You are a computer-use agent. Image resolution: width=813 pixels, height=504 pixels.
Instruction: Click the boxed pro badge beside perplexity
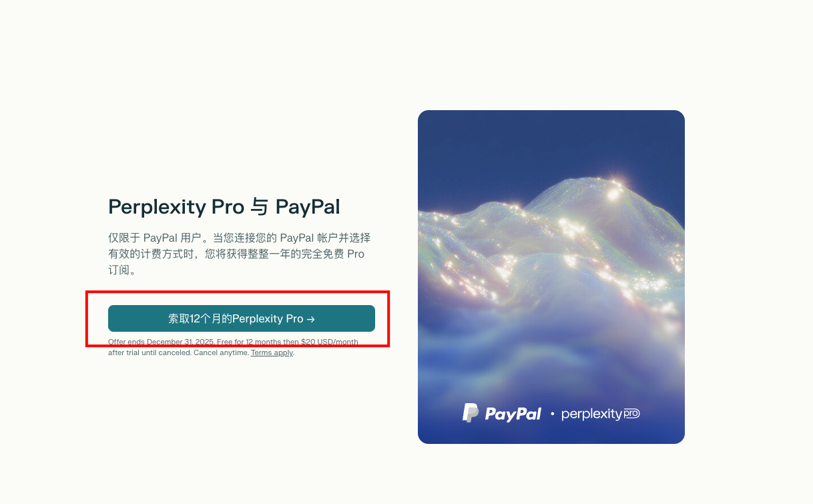631,414
